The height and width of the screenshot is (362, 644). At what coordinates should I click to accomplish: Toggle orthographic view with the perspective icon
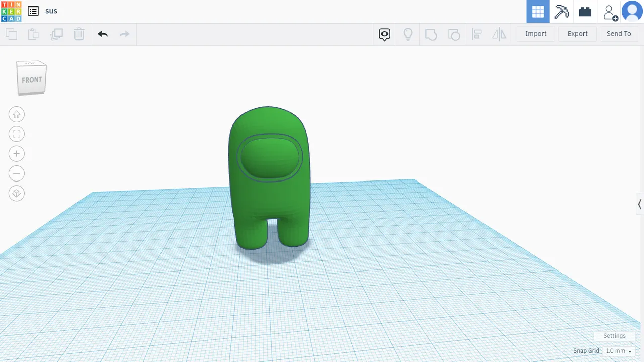(x=17, y=193)
